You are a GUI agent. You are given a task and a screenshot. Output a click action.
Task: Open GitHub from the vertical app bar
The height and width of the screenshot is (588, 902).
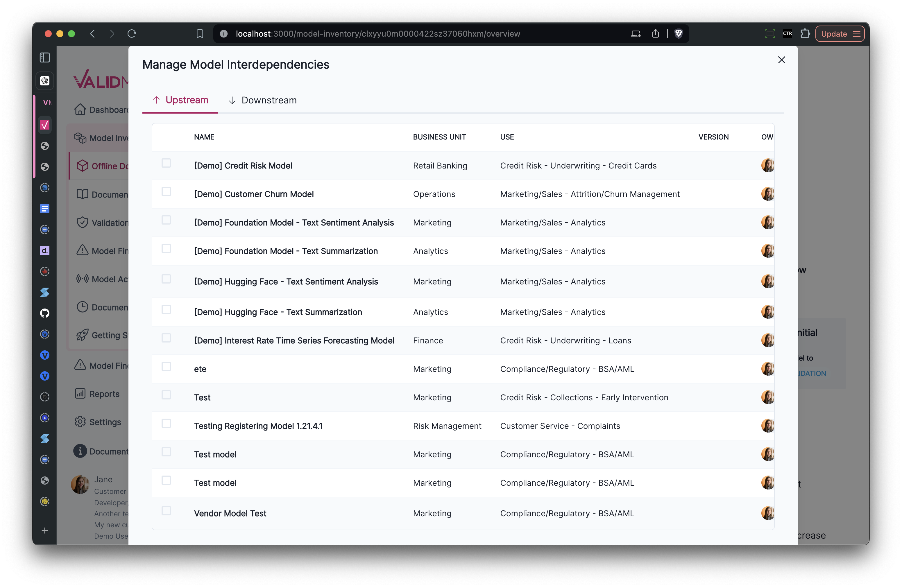(x=45, y=313)
